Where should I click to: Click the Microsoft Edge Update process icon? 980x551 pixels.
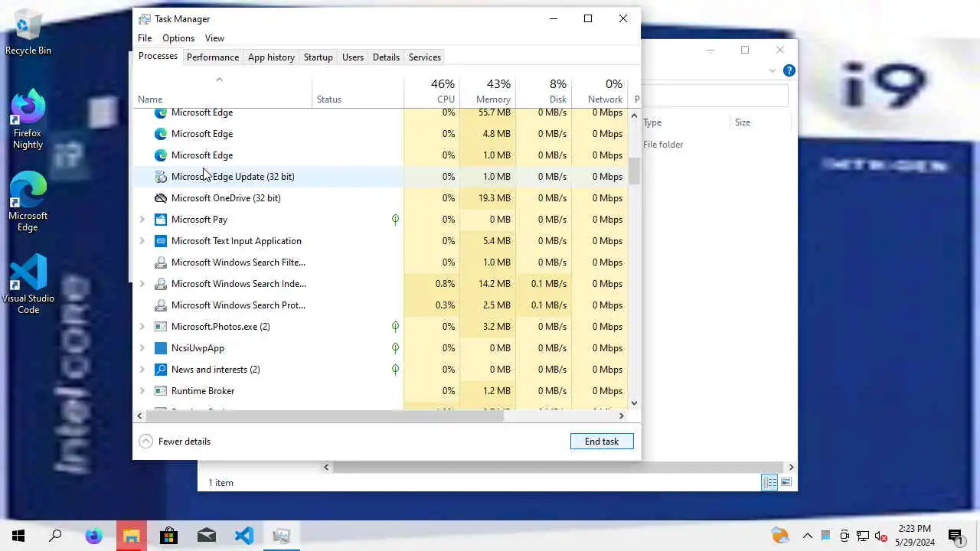[x=161, y=177]
